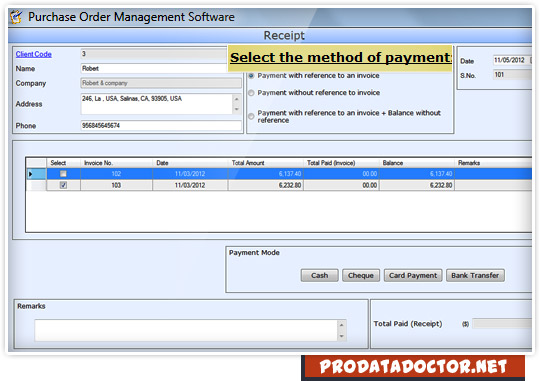This screenshot has width=540, height=381.
Task: Click the Date field 11/05/2012
Action: pos(512,60)
